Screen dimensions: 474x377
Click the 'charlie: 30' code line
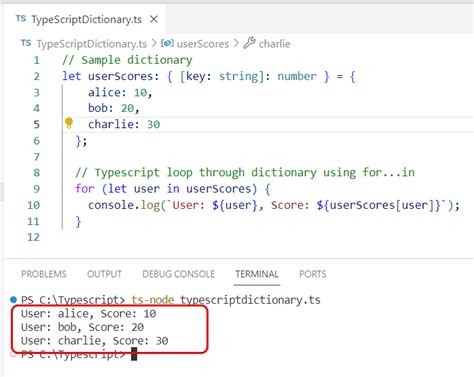pos(124,124)
